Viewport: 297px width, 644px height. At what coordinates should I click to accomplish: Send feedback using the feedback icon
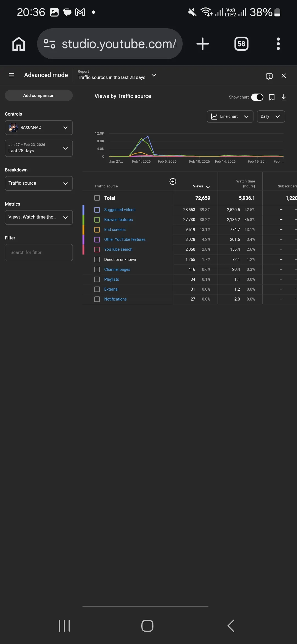(269, 76)
